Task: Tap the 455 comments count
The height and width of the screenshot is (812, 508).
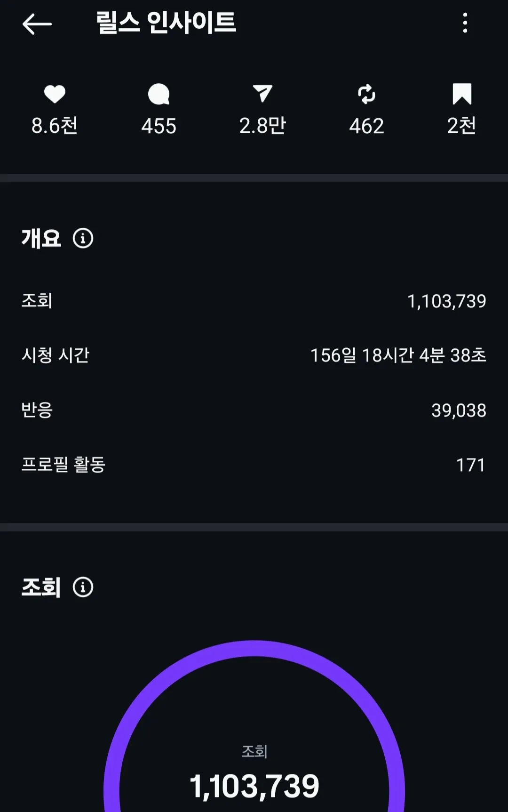Action: click(159, 126)
